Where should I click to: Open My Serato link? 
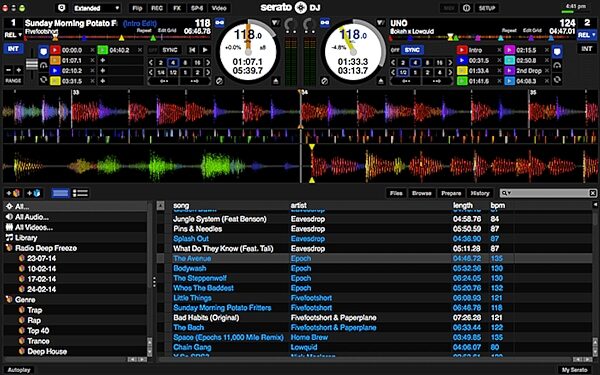(x=574, y=370)
